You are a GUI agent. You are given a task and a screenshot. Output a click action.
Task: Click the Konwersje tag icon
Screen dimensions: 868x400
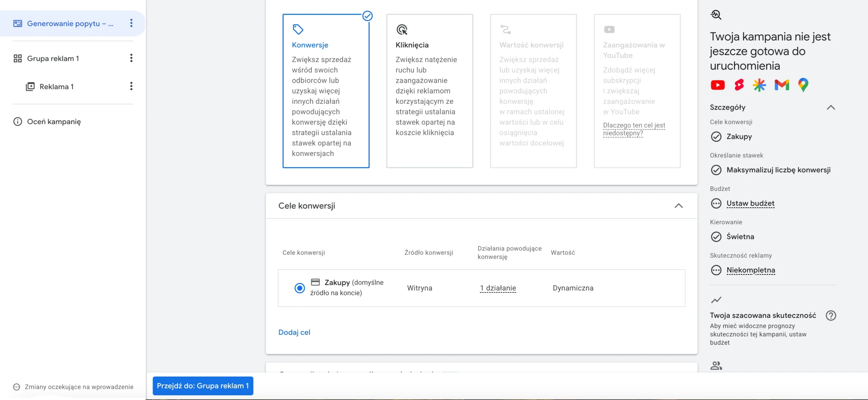tap(298, 30)
